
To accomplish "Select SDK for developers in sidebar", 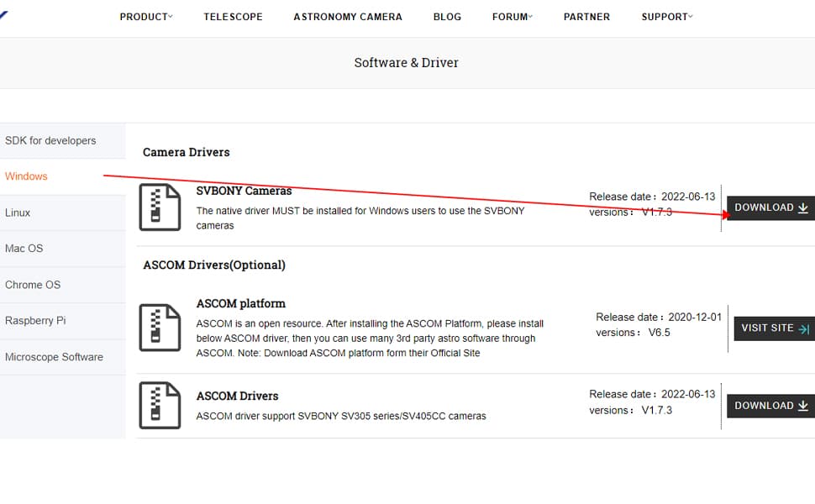I will pyautogui.click(x=50, y=140).
